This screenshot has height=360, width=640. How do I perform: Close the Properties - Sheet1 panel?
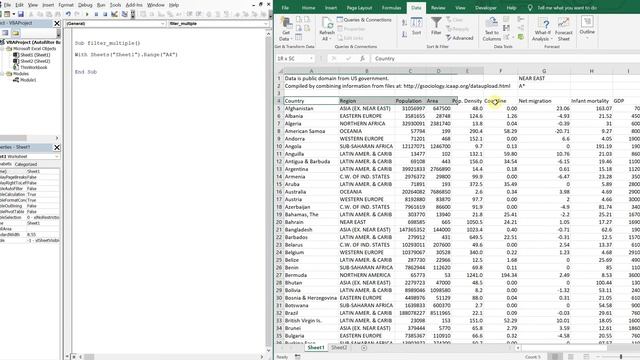(x=57, y=147)
